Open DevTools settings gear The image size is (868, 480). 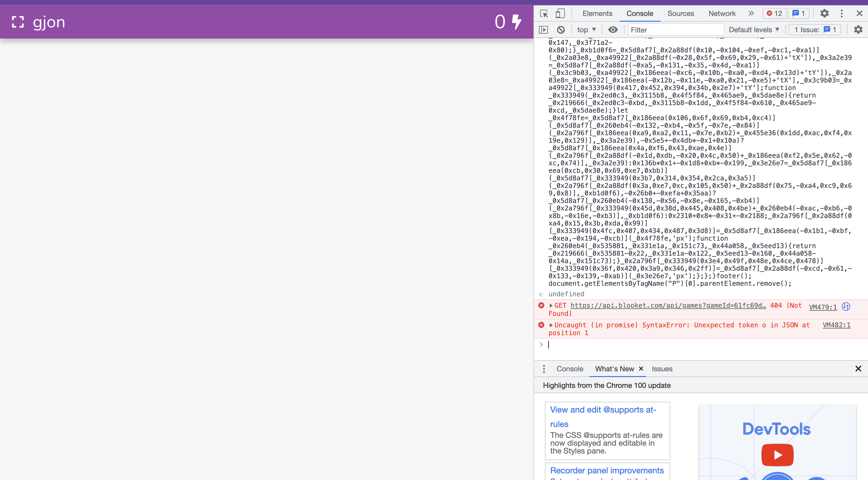pos(824,14)
